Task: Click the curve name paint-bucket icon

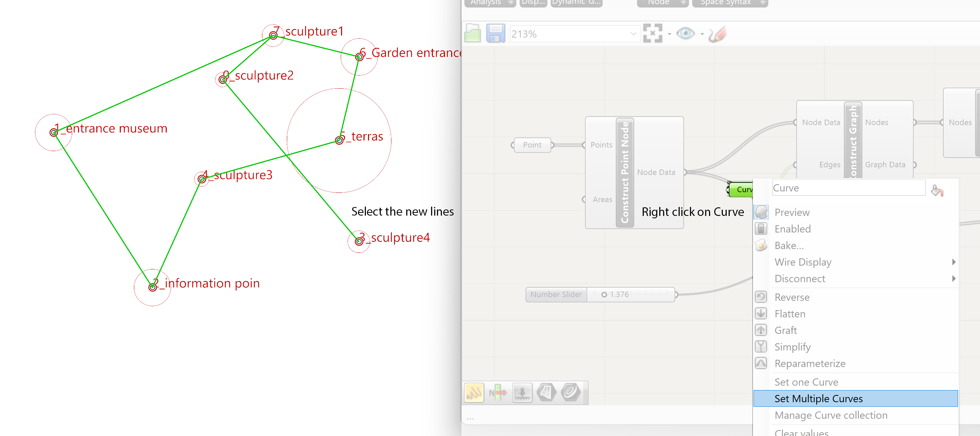Action: coord(937,190)
